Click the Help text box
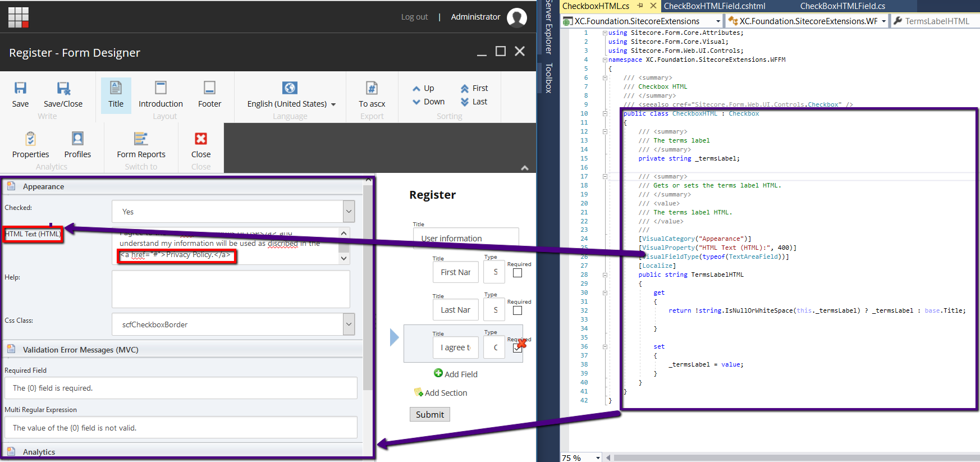Screen dimensions: 980x462 coord(231,289)
